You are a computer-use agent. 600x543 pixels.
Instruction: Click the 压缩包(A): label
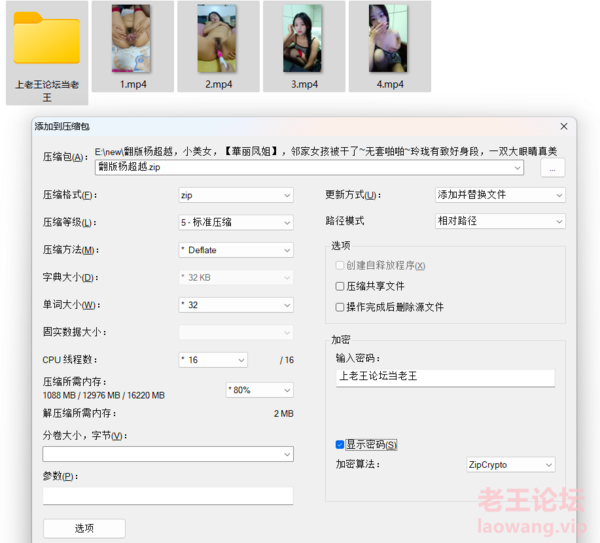65,157
